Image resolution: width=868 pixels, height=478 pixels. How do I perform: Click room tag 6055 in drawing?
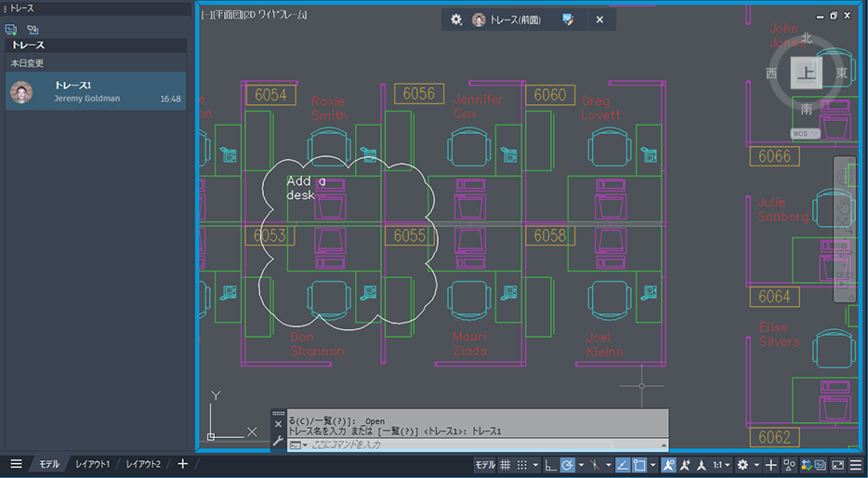[410, 236]
